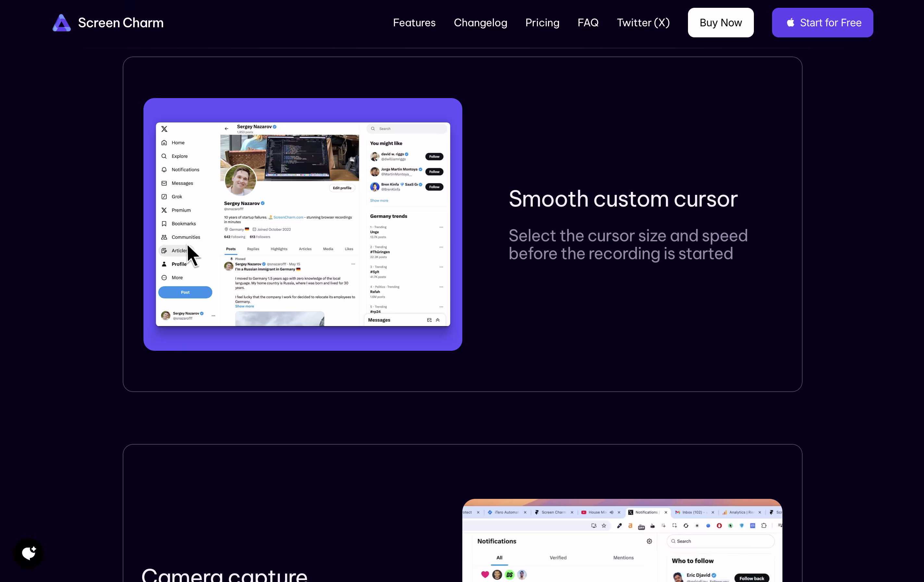Image resolution: width=924 pixels, height=582 pixels.
Task: Expand the Messages panel double chevron
Action: (x=437, y=320)
